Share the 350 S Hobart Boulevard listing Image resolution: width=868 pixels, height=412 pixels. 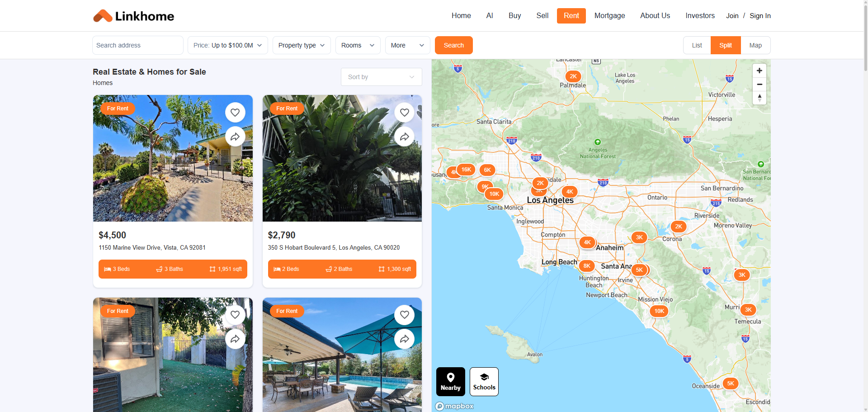click(405, 137)
